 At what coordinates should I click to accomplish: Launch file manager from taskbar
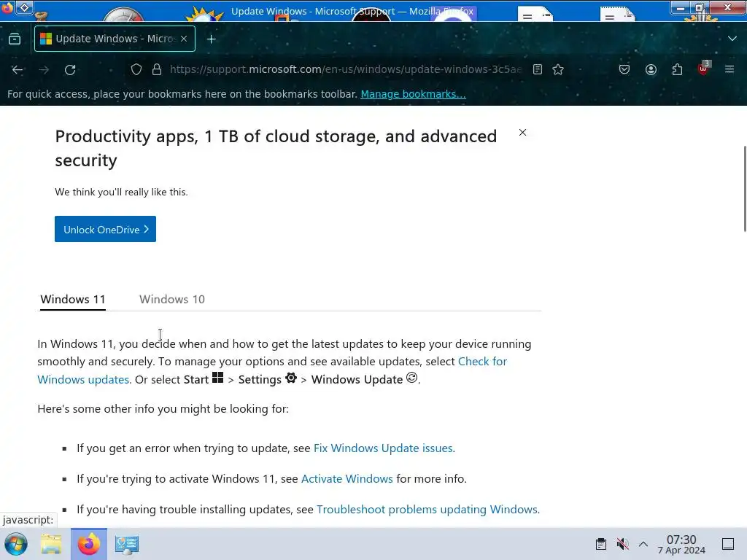51,544
